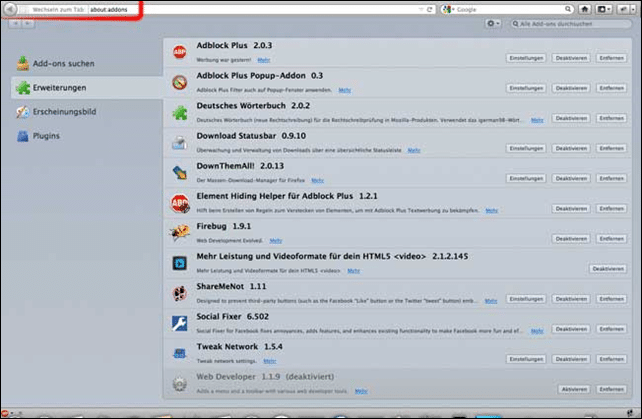Select Add-ons suchen in the sidebar
This screenshot has width=642, height=419.
click(55, 63)
